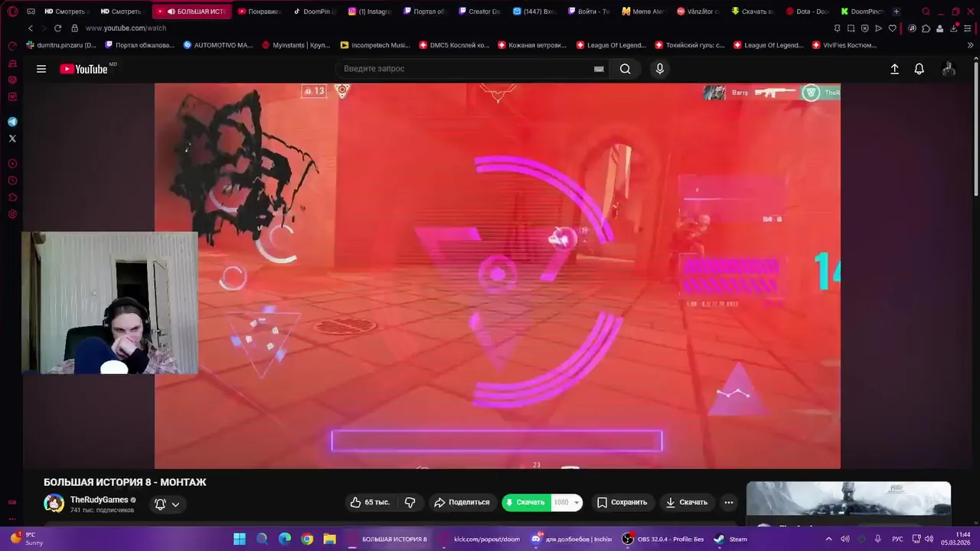Image resolution: width=980 pixels, height=551 pixels.
Task: Open the Myinstants bookmark
Action: (296, 45)
